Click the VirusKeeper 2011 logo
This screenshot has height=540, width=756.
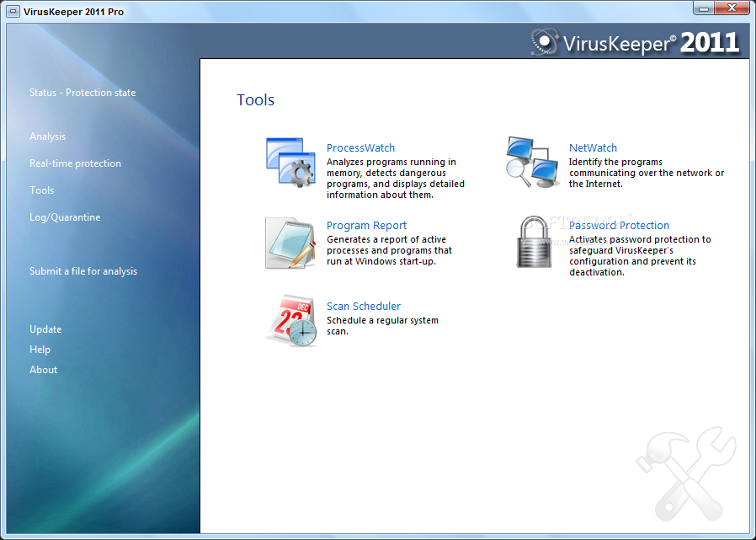(x=635, y=42)
